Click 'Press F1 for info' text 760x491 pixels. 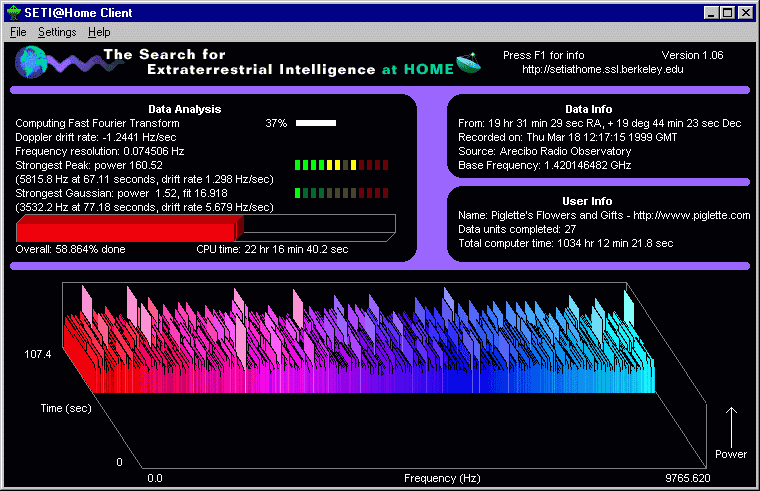click(x=543, y=55)
